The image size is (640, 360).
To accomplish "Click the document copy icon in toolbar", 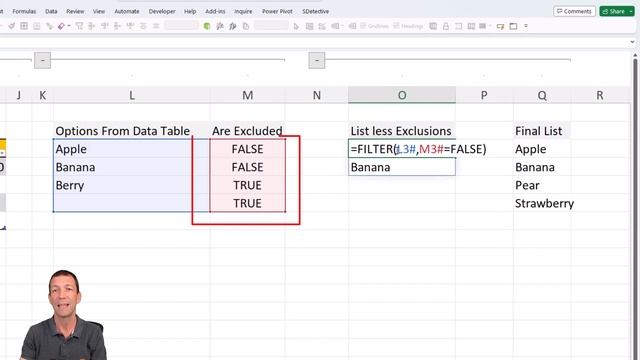I will coord(246,26).
